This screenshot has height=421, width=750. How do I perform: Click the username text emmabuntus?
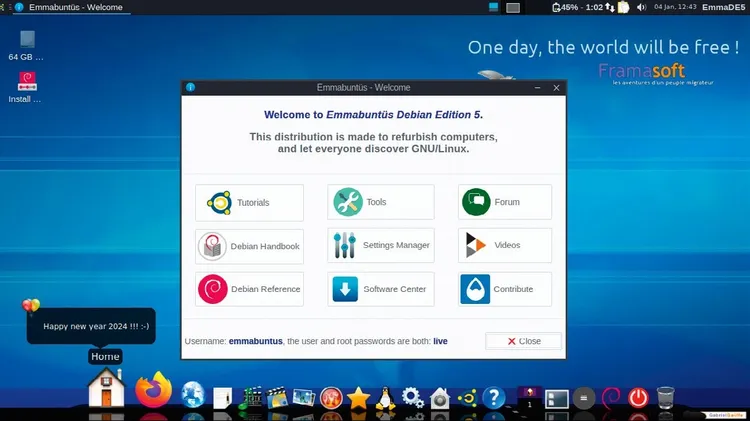pos(255,341)
